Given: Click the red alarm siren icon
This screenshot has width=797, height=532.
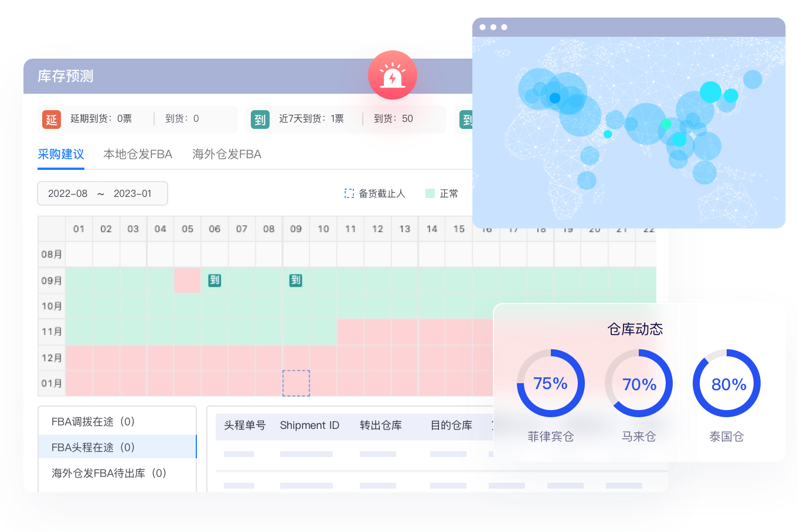Looking at the screenshot, I should pyautogui.click(x=392, y=76).
